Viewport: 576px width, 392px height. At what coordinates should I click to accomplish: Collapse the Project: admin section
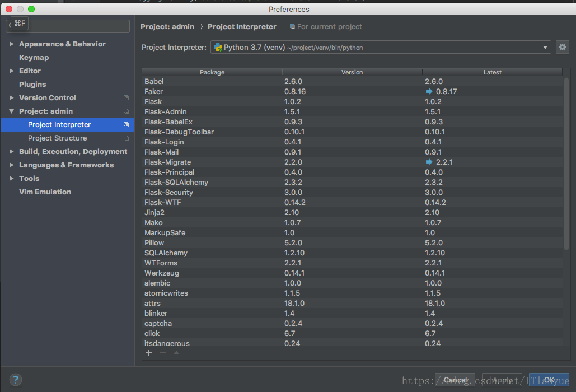pos(11,111)
